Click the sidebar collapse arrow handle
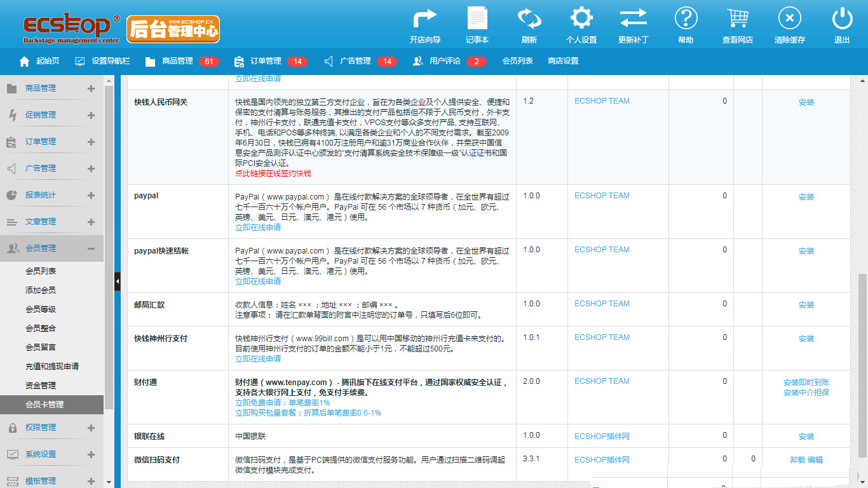The height and width of the screenshot is (488, 868). (117, 280)
